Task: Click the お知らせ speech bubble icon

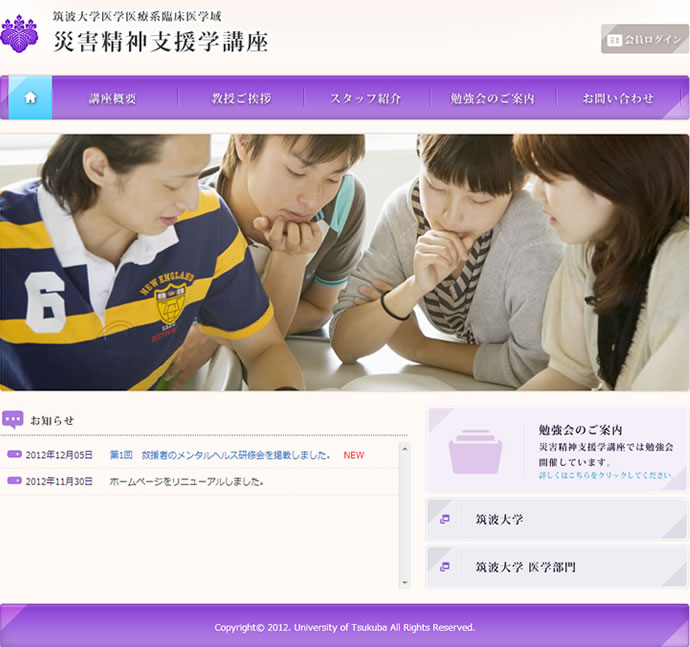Action: click(13, 420)
